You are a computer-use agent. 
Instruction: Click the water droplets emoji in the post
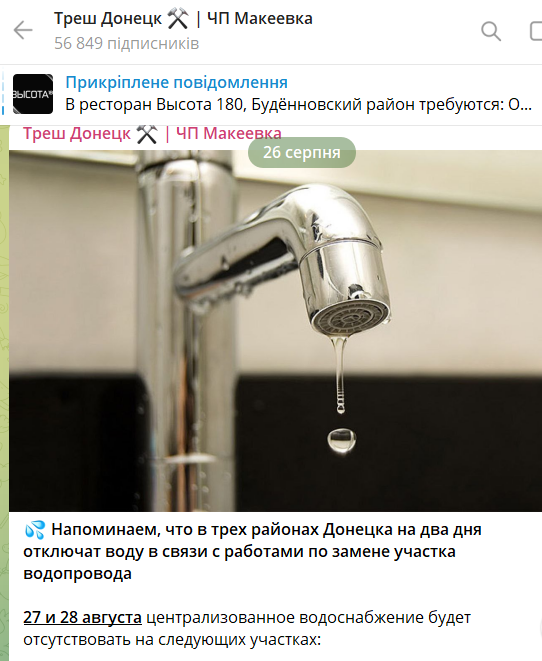click(35, 530)
